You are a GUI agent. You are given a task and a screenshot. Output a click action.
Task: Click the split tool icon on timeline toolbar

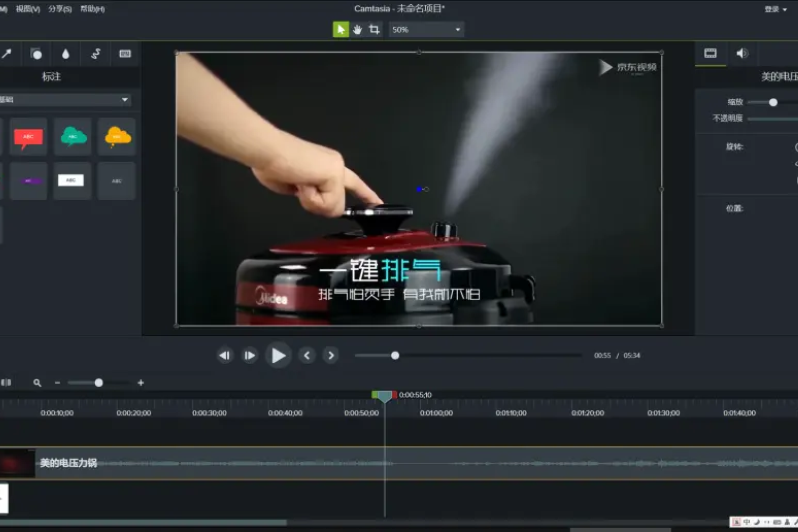coord(6,383)
